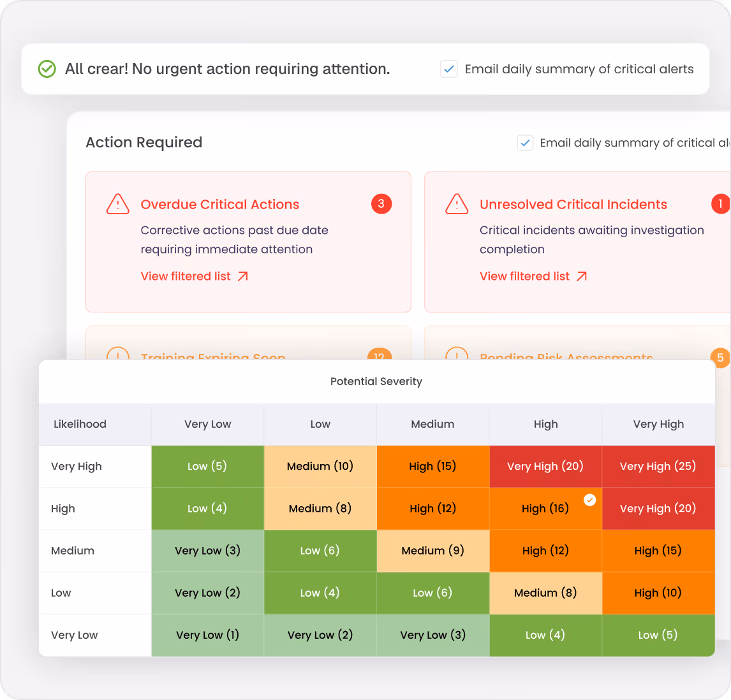Click the red badge showing 1

720,203
